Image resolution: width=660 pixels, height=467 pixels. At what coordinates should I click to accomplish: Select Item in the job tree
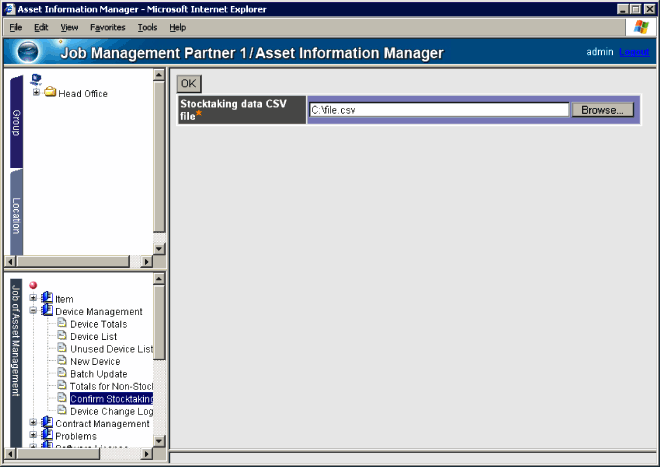pos(64,299)
